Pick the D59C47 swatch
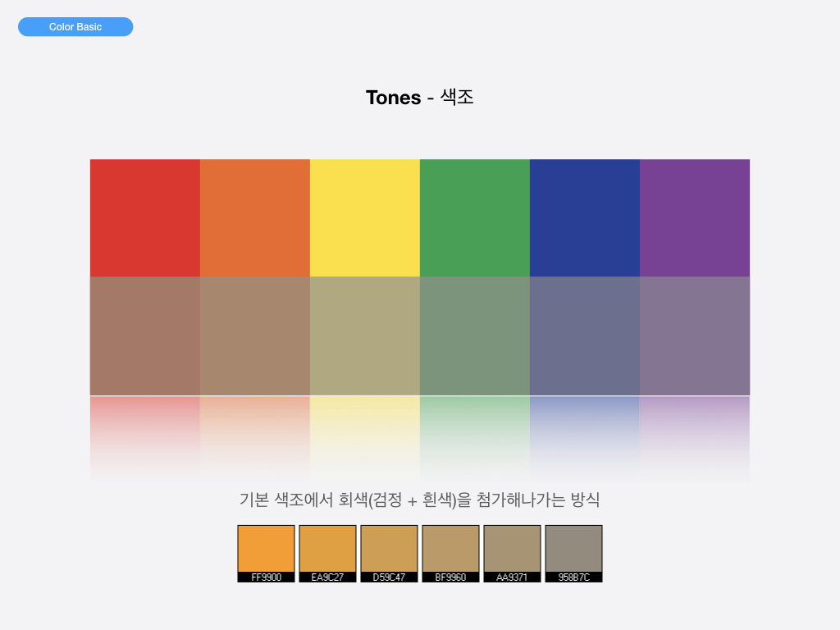 point(389,550)
